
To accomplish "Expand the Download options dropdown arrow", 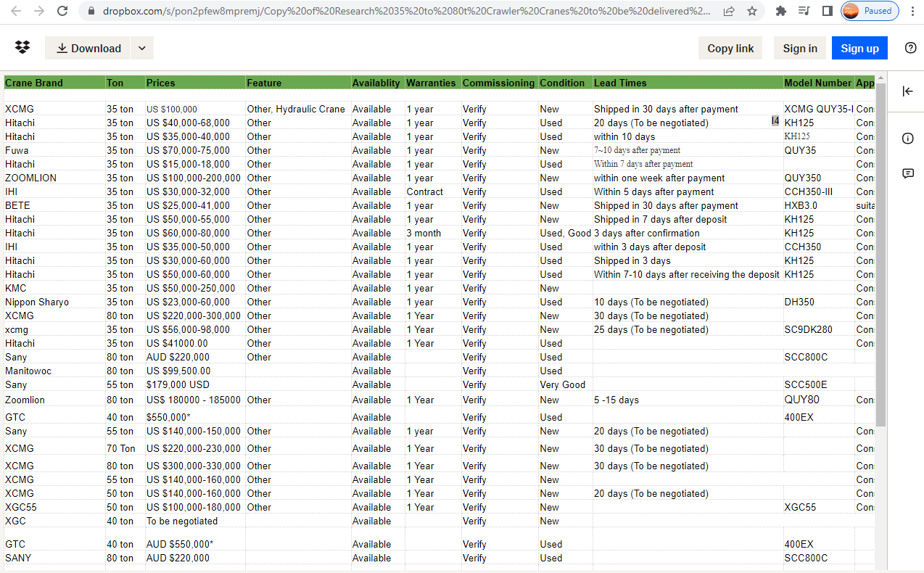I will pos(142,48).
